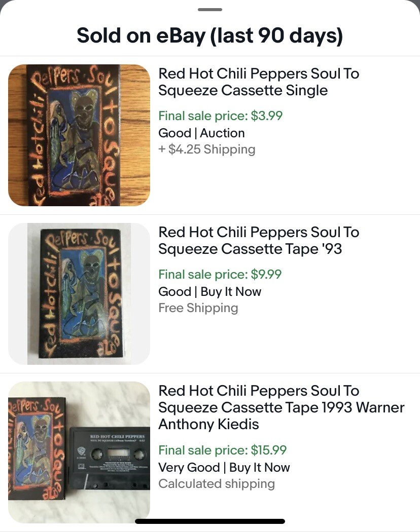This screenshot has width=420, height=532.
Task: Tap the 'Free Shipping' label
Action: tap(198, 308)
